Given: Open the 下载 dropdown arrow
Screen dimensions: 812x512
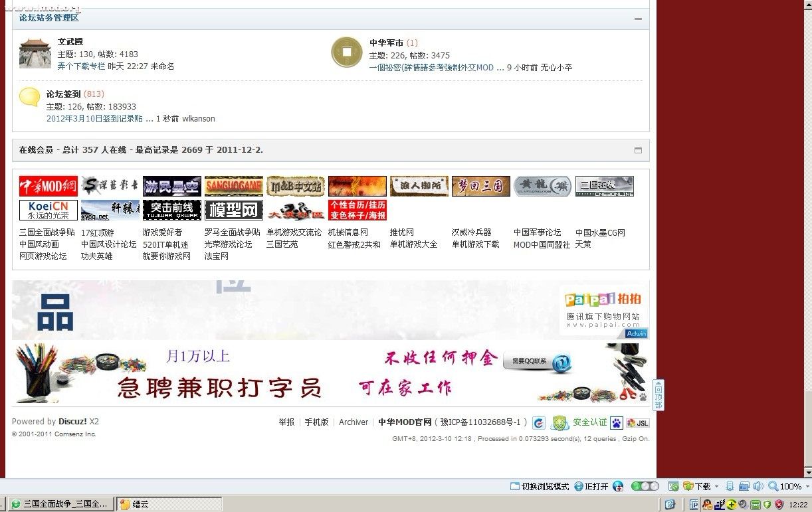Looking at the screenshot, I should tap(716, 487).
